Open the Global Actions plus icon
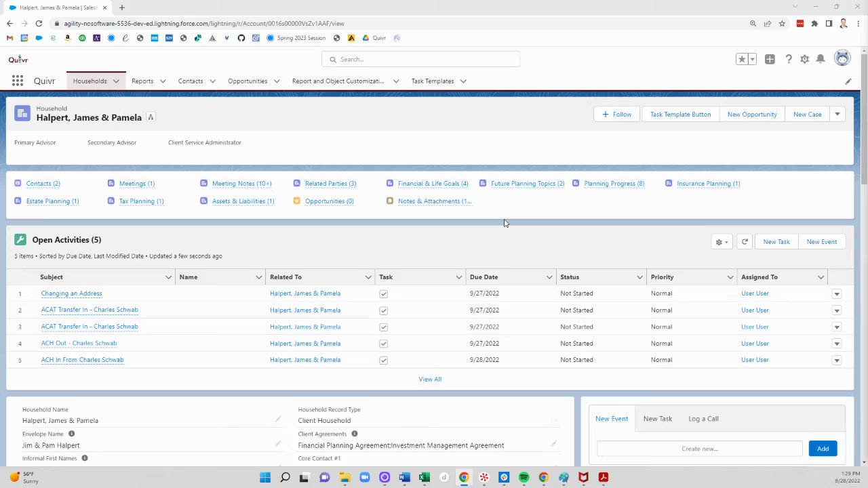This screenshot has height=488, width=868. pos(770,59)
